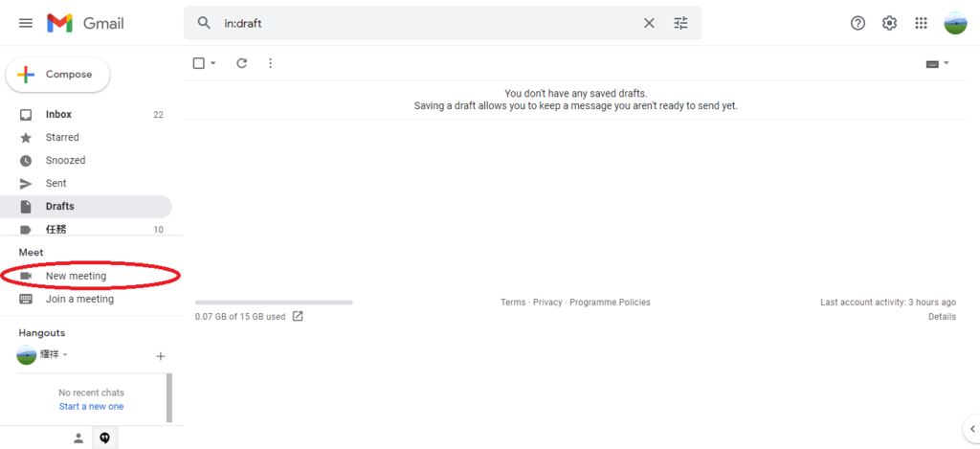The height and width of the screenshot is (449, 980).
Task: Open the Settings gear icon
Action: coord(889,23)
